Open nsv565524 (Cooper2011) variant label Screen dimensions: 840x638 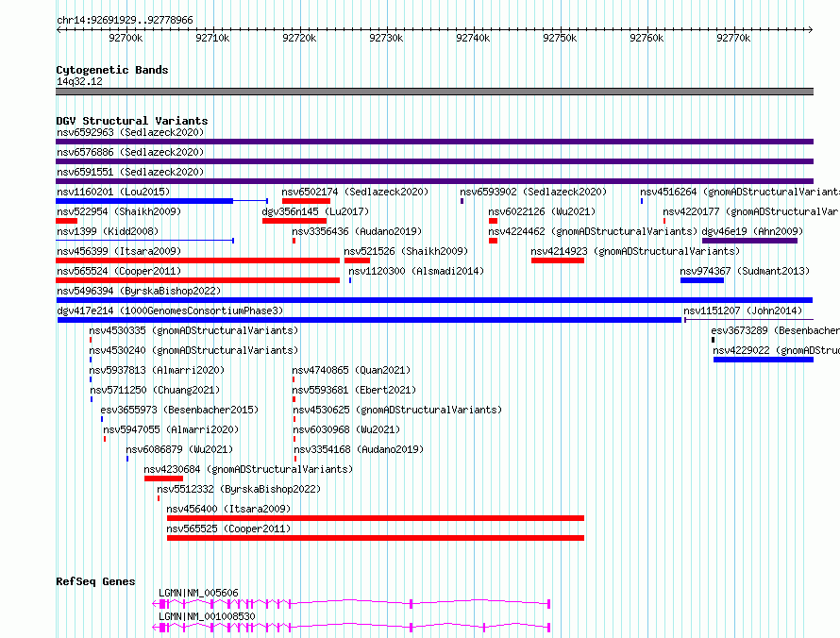point(119,271)
